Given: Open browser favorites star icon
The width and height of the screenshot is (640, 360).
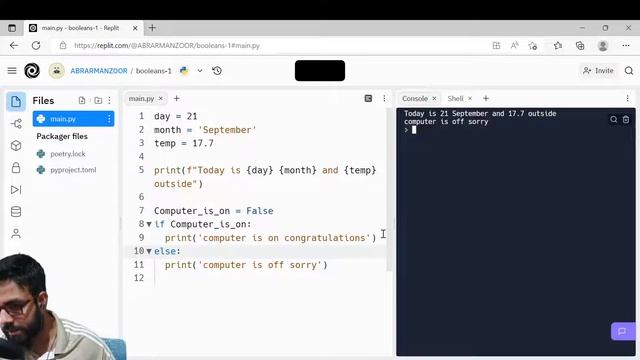Looking at the screenshot, I should (558, 46).
